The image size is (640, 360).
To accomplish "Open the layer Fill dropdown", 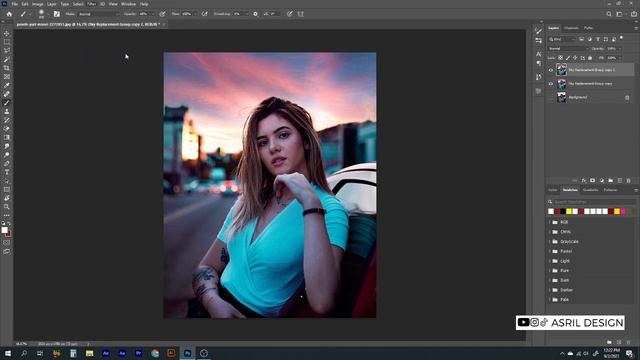I will pyautogui.click(x=619, y=58).
